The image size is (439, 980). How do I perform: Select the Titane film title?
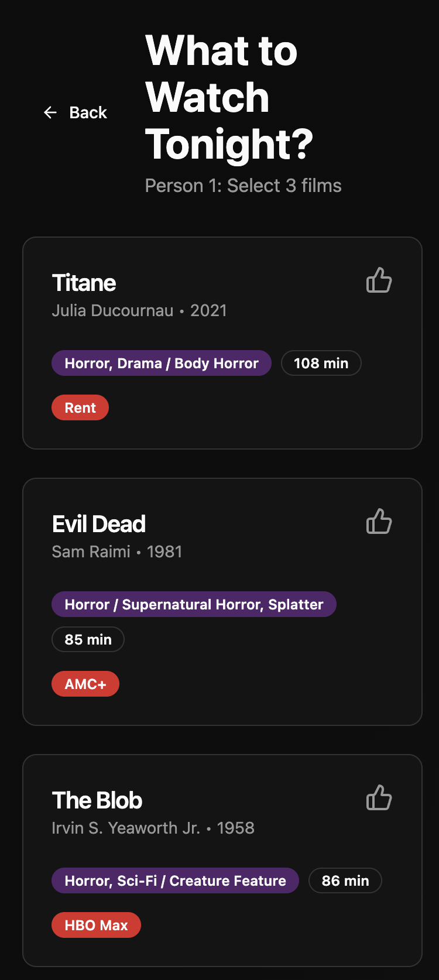click(x=84, y=283)
